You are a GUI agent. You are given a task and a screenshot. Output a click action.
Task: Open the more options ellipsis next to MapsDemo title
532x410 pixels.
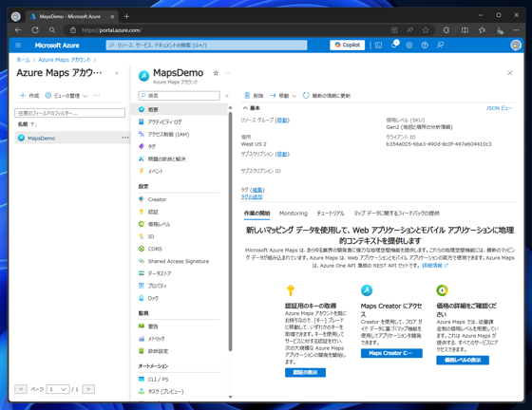228,73
